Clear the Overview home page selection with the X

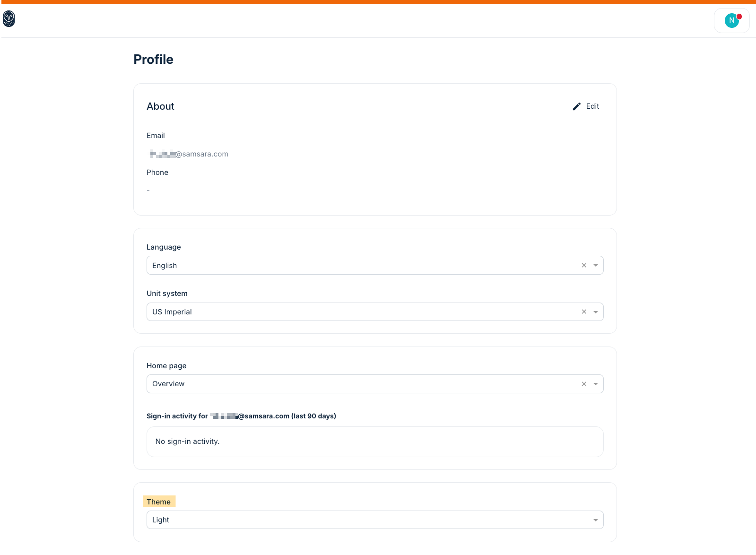pyautogui.click(x=583, y=383)
